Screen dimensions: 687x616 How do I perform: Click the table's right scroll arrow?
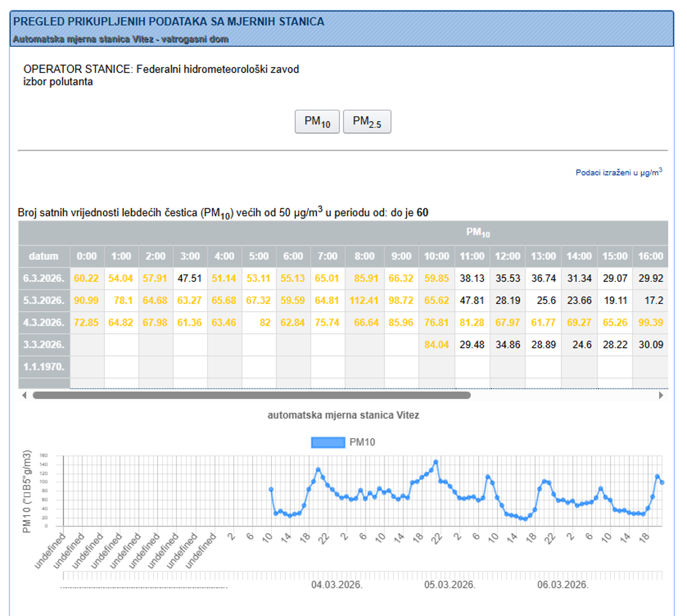(x=661, y=395)
